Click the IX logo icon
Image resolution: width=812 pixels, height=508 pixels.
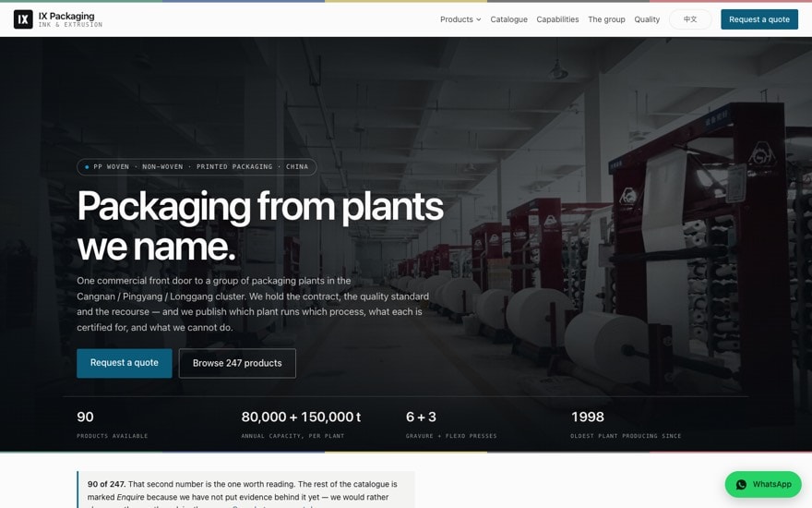(23, 19)
